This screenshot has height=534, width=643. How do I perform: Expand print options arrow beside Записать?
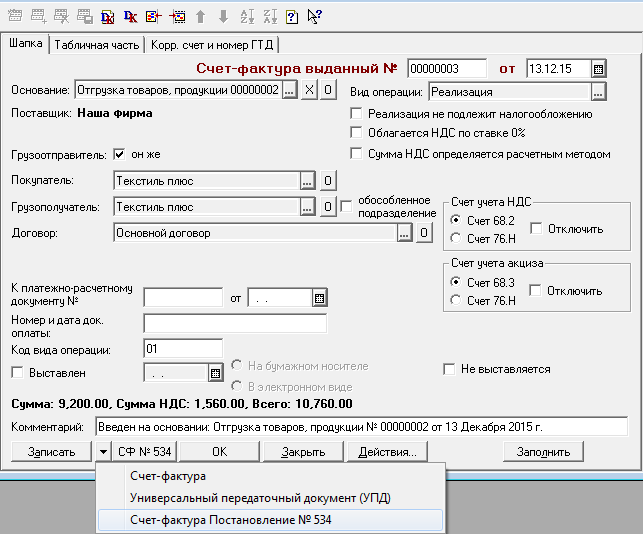[103, 451]
